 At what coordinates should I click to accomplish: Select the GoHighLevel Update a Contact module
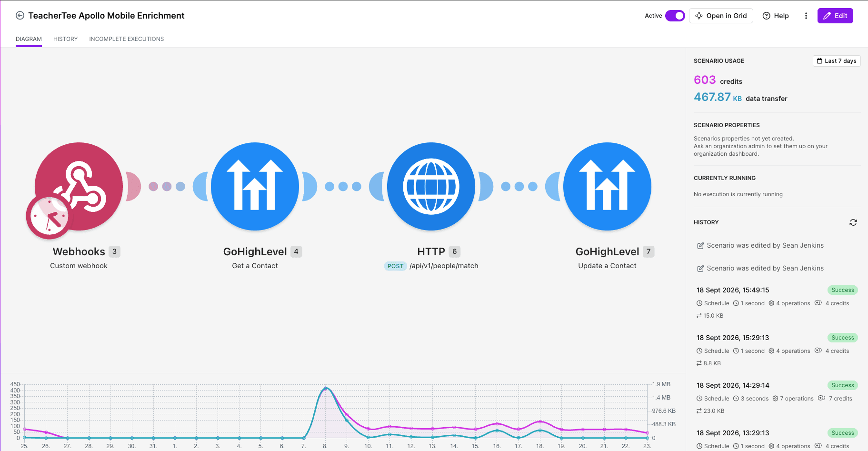pos(608,186)
